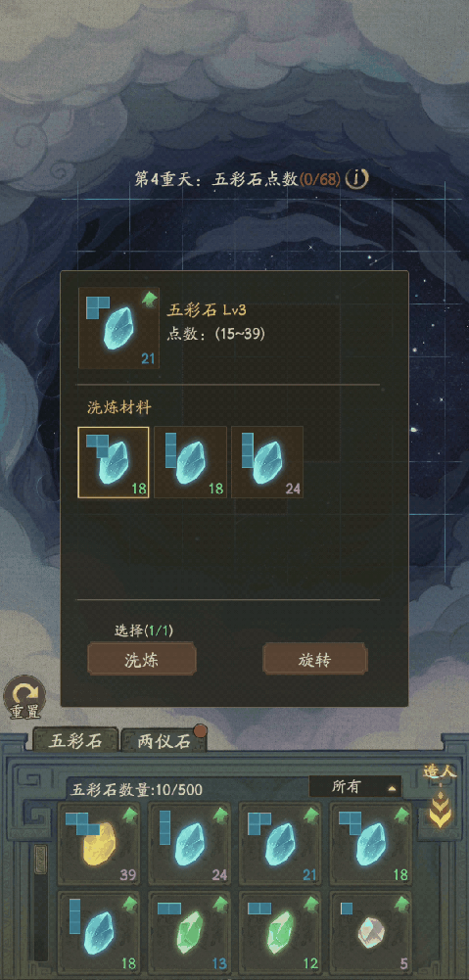Switch to the 五彩石 tab
Screen dimensions: 469x980
[75, 742]
